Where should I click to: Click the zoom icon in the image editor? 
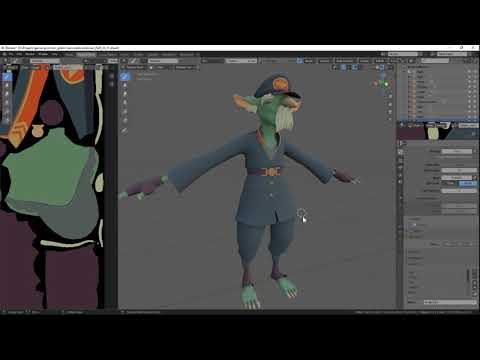[111, 76]
